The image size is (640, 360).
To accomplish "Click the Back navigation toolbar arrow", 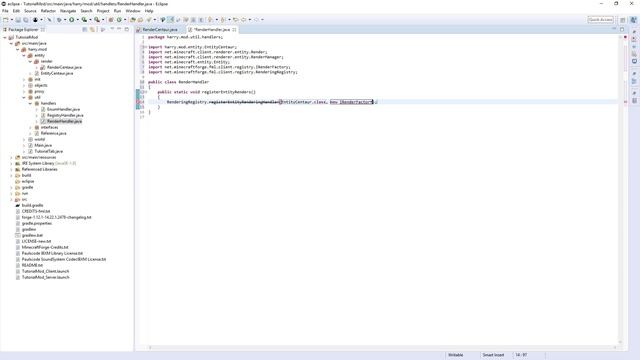I will (x=244, y=20).
